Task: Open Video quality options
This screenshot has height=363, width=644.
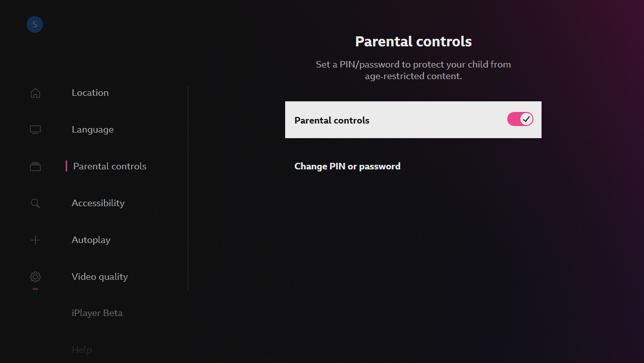Action: coord(99,276)
